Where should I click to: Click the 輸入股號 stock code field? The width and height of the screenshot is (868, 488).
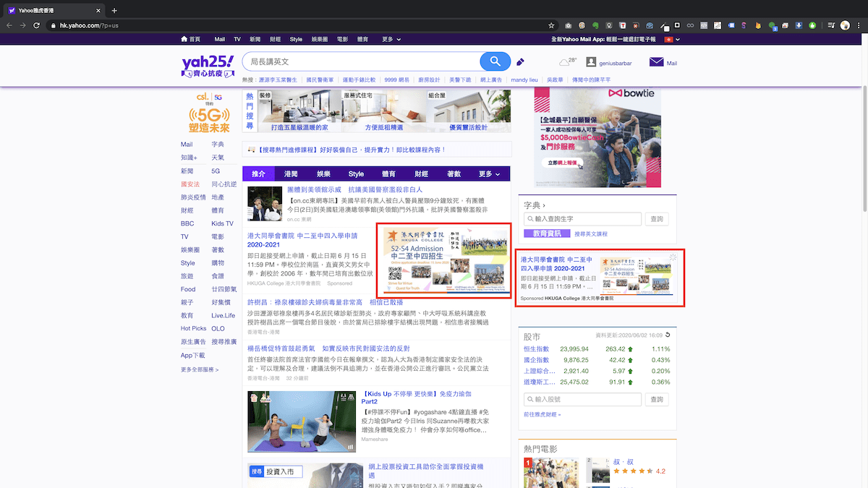coord(582,399)
